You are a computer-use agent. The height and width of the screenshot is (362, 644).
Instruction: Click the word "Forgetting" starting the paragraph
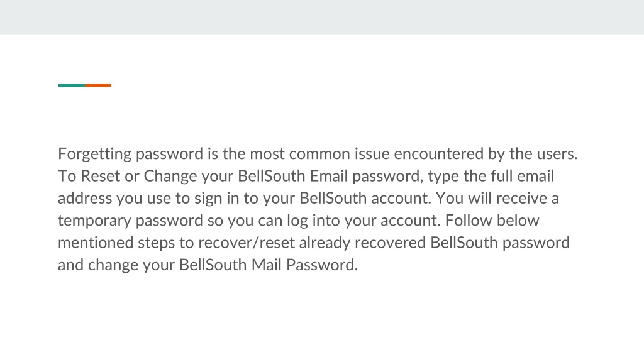coord(94,155)
